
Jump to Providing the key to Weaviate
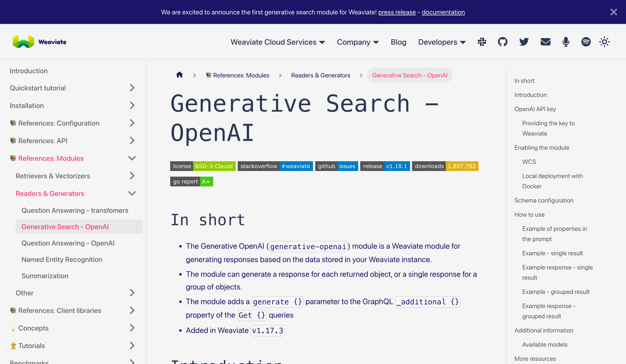(x=548, y=128)
